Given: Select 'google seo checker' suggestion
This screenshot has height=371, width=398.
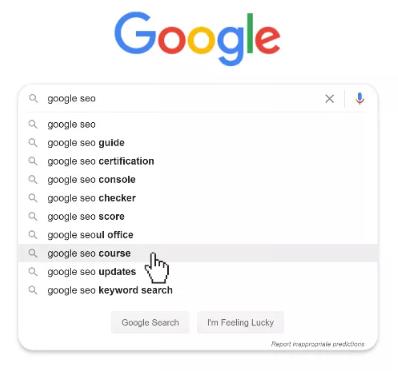Looking at the screenshot, I should click(x=198, y=198).
